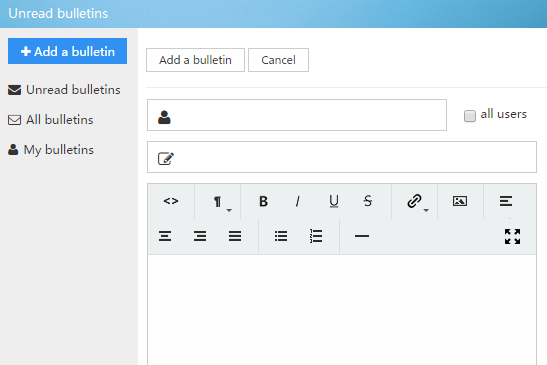
Task: Toggle HTML source code view
Action: pyautogui.click(x=171, y=201)
